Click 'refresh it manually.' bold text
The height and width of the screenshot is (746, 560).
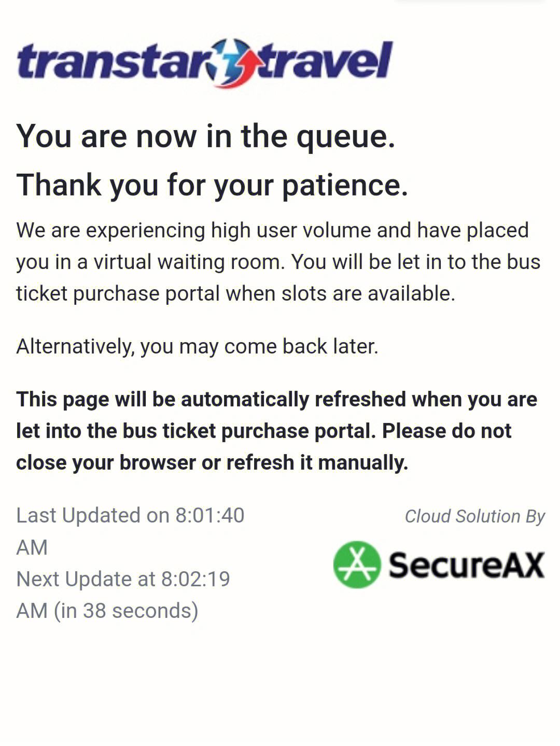317,463
